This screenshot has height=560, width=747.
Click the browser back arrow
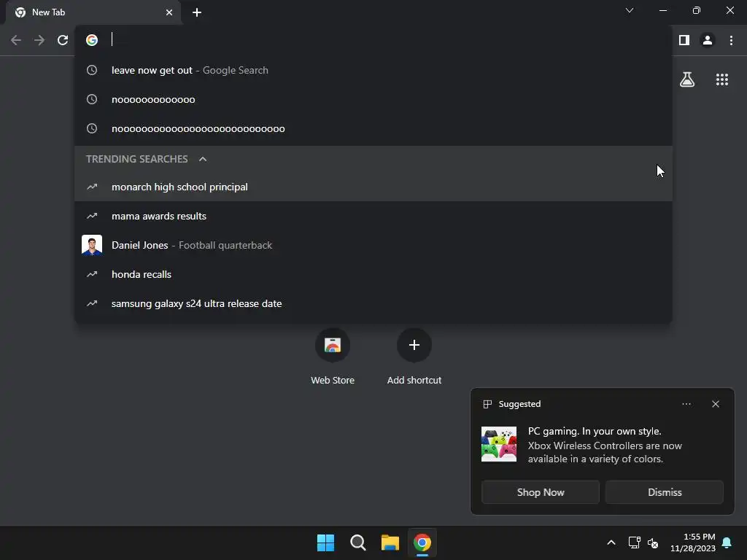(16, 41)
